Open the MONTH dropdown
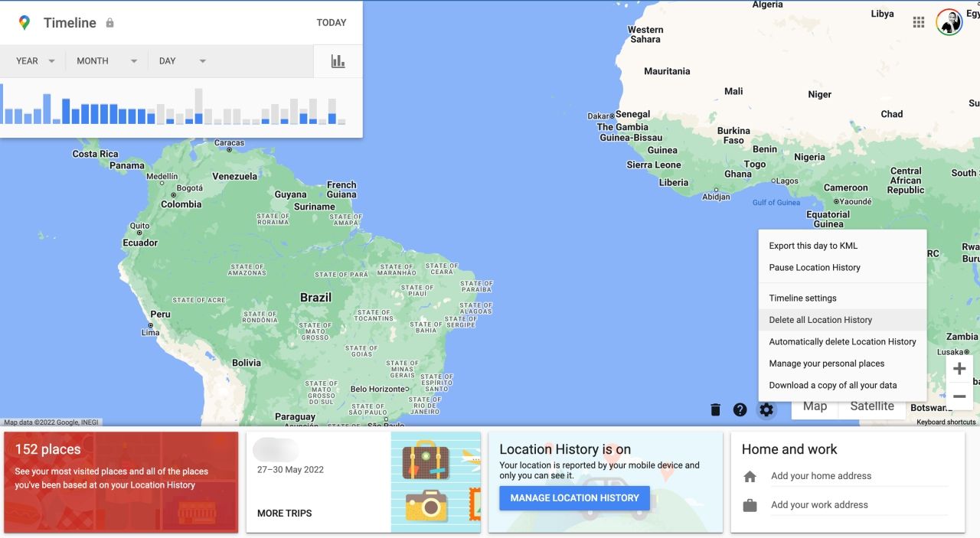Image resolution: width=980 pixels, height=538 pixels. click(107, 61)
